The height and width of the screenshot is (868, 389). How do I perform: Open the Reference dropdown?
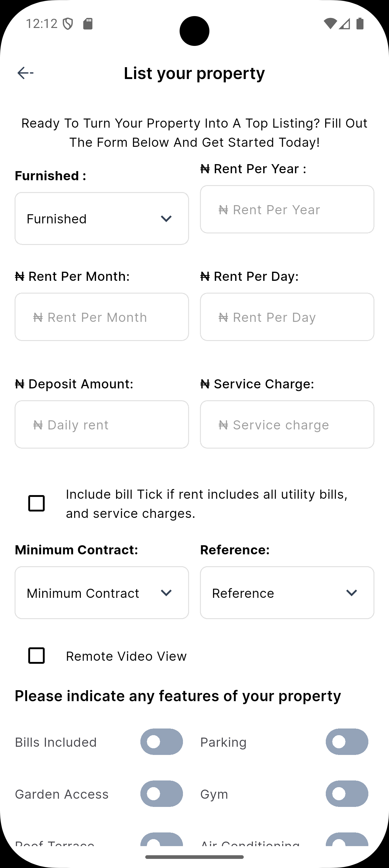tap(287, 593)
